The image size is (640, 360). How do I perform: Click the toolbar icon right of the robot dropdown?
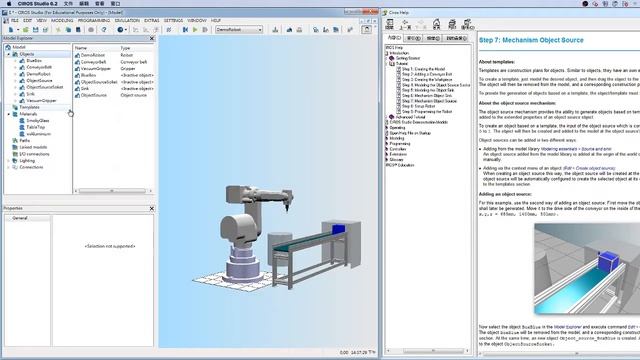click(x=276, y=30)
